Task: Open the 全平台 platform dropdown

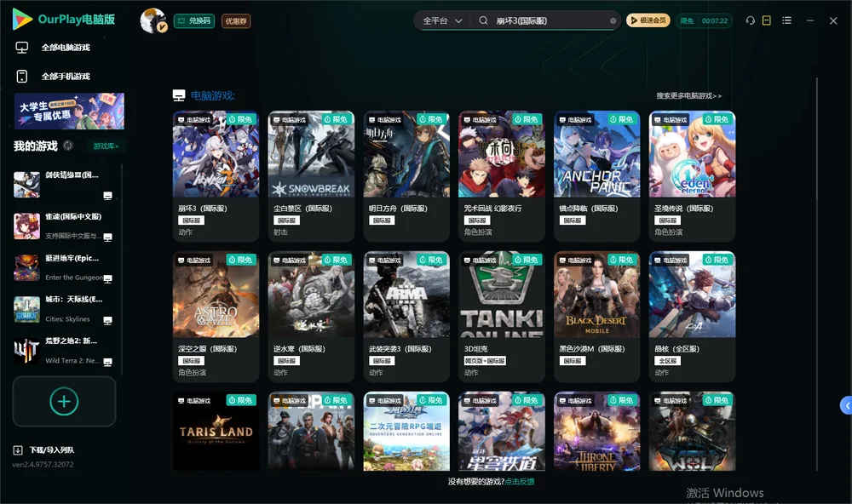Action: click(x=442, y=20)
